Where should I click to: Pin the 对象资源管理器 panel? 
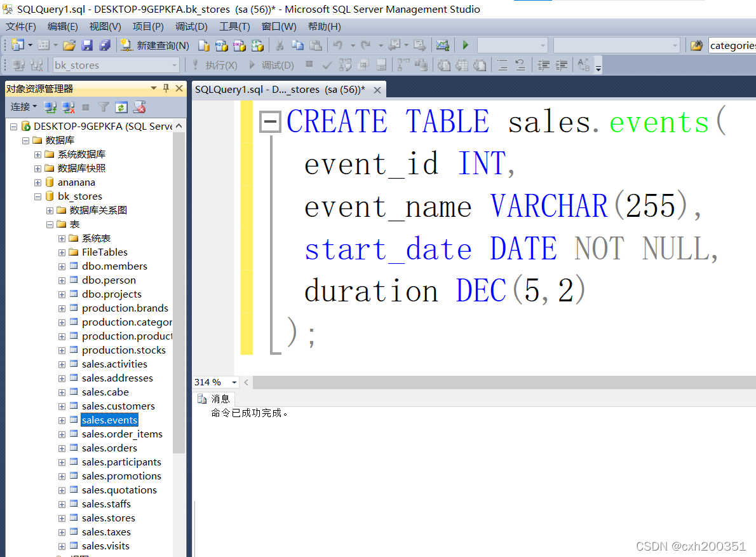pyautogui.click(x=166, y=88)
